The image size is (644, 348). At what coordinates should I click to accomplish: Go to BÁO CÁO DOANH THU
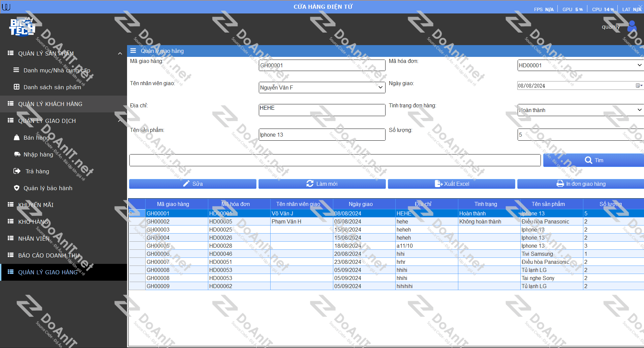click(x=49, y=255)
